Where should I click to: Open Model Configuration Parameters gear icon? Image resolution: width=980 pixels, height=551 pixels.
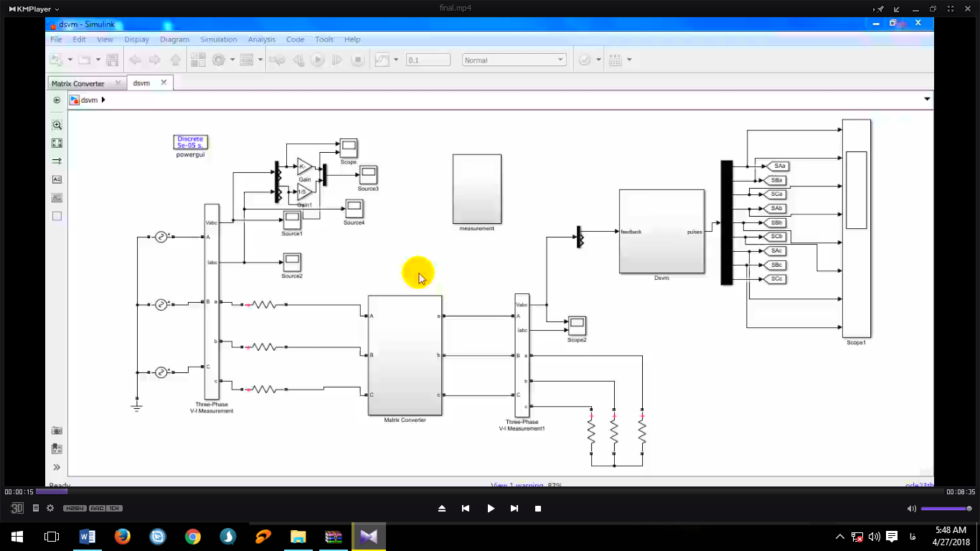point(219,60)
